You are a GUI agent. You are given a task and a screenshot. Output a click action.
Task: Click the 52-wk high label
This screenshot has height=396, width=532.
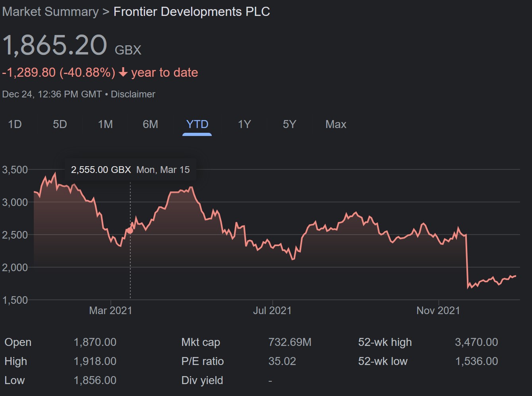385,342
